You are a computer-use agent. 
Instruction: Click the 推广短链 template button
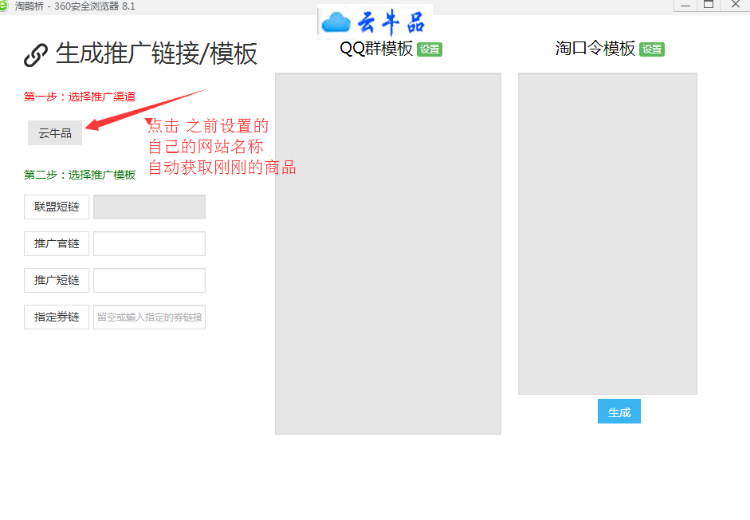click(56, 280)
